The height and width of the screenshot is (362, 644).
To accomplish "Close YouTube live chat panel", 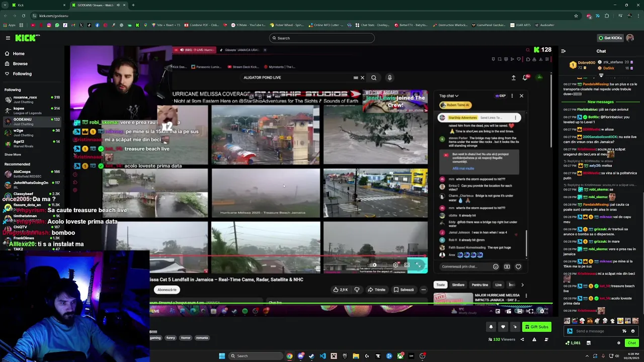I will click(521, 96).
